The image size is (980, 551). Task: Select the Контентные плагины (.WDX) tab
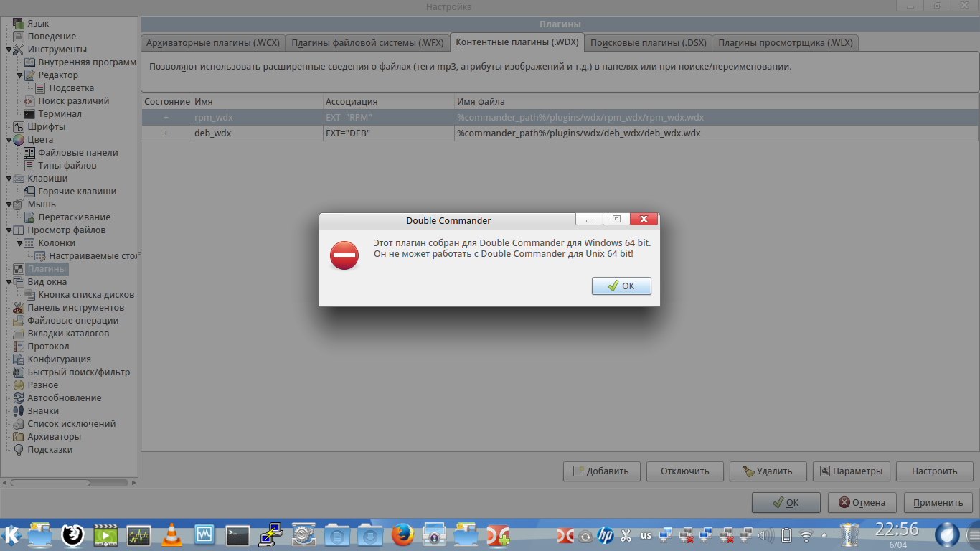pos(517,42)
